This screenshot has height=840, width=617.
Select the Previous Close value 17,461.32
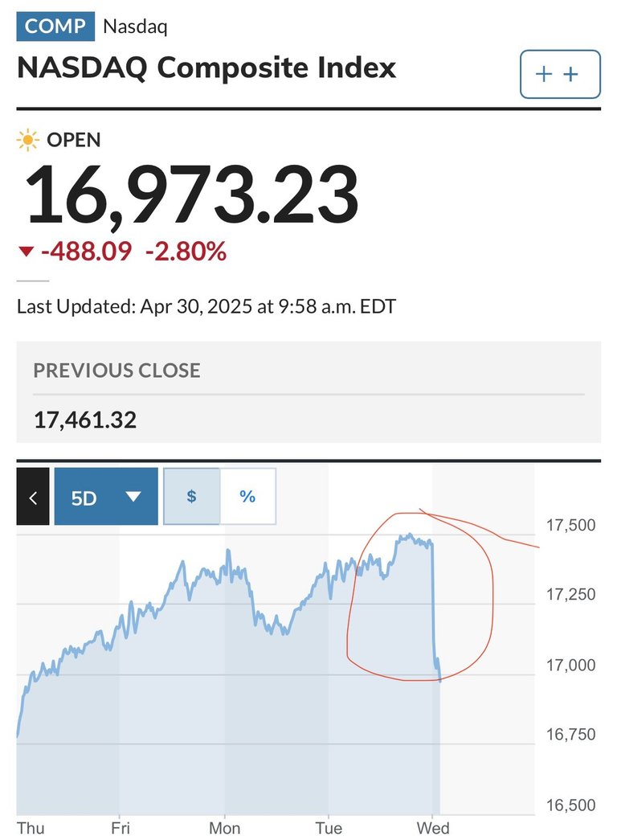85,420
